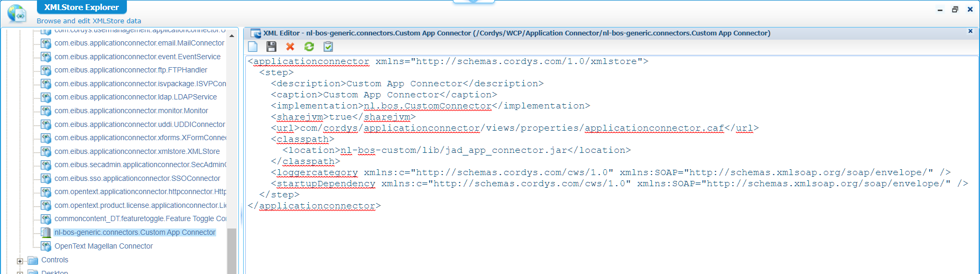The height and width of the screenshot is (274, 980).
Task: Restore the XMLStore Explorer window size
Action: [x=955, y=10]
